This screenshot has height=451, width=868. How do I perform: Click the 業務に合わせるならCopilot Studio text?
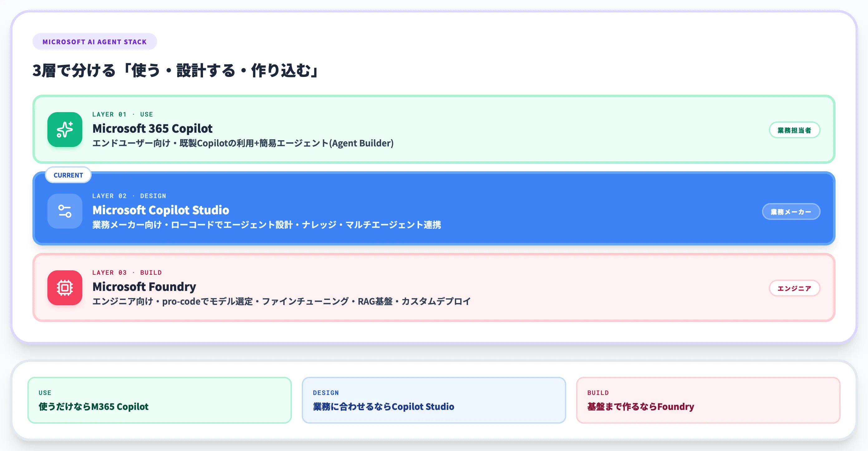(x=383, y=406)
